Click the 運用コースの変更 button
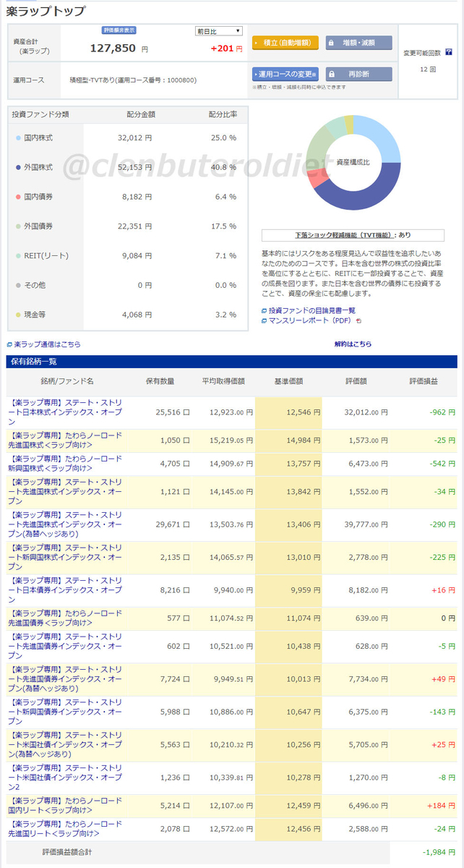 tap(285, 75)
